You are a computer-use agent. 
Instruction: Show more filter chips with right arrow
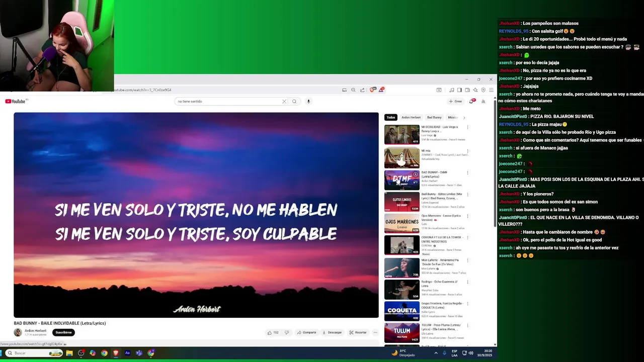(464, 118)
